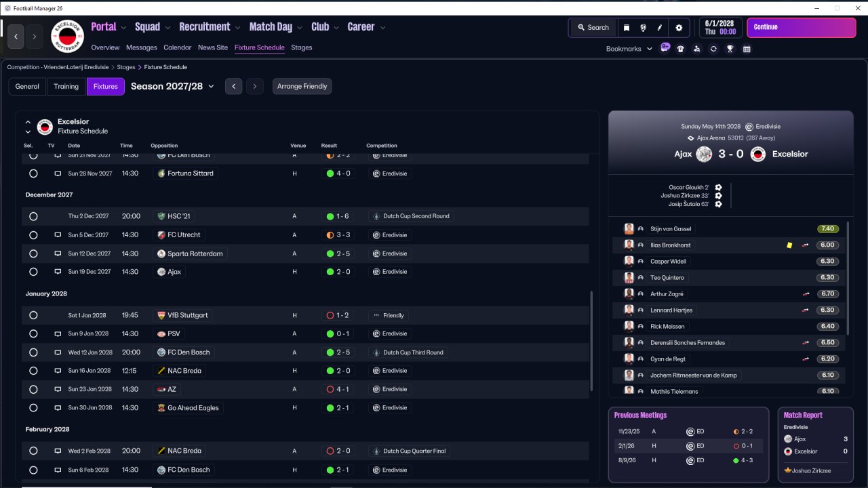Select the Go Ahead Eagles fixture radio
This screenshot has height=488, width=868.
click(33, 408)
